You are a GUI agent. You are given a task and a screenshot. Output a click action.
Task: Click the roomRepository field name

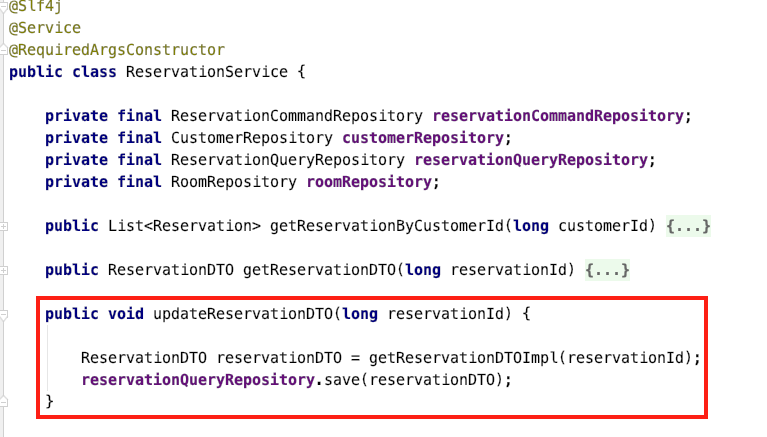point(369,182)
